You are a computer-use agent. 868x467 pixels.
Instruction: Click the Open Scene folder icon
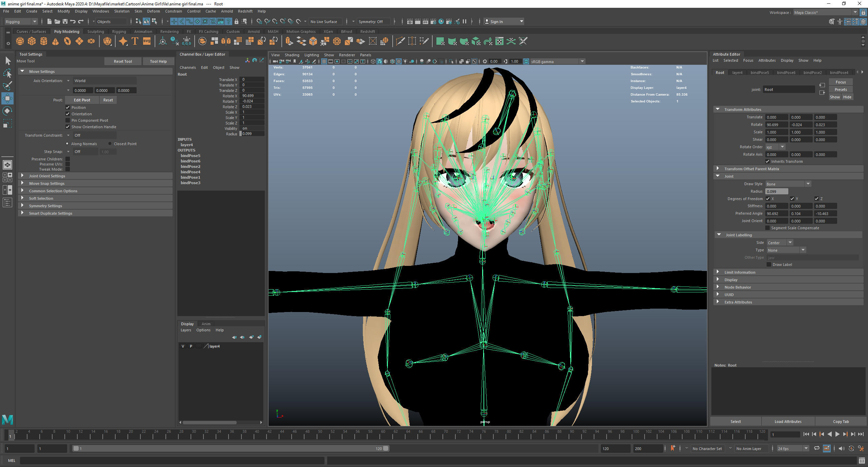(57, 22)
